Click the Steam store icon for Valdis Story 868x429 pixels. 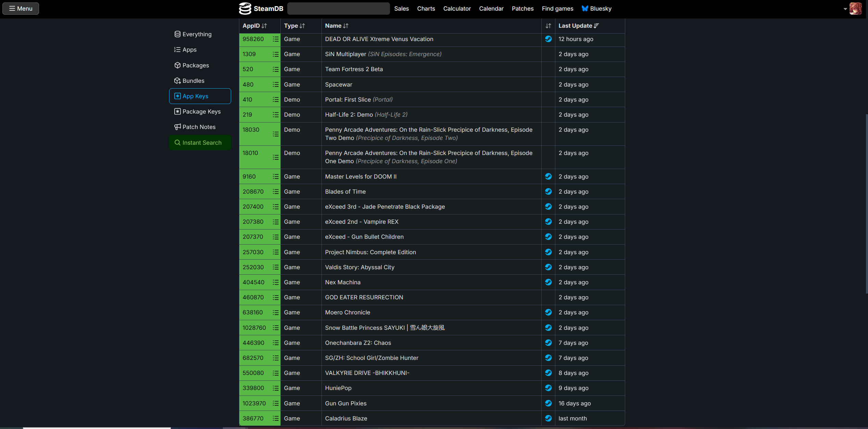[548, 267]
